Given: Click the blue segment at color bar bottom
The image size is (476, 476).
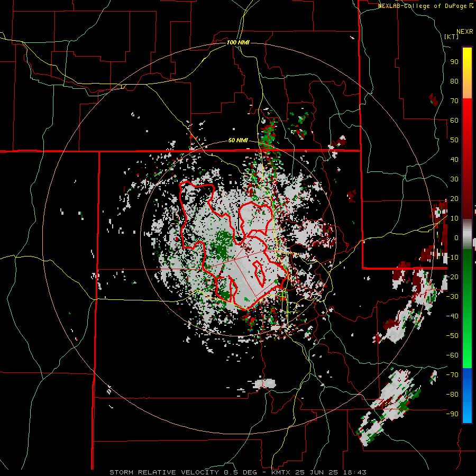Looking at the screenshot, I should [x=467, y=396].
